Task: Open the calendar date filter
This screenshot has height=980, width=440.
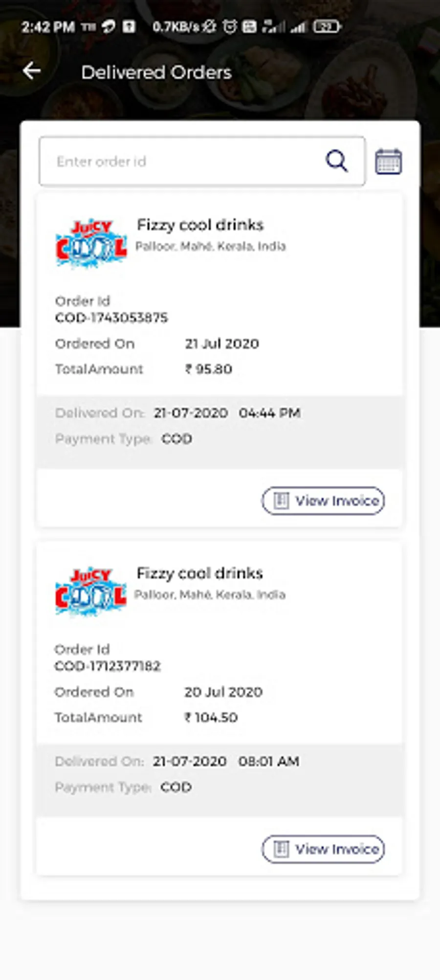Action: [x=388, y=161]
